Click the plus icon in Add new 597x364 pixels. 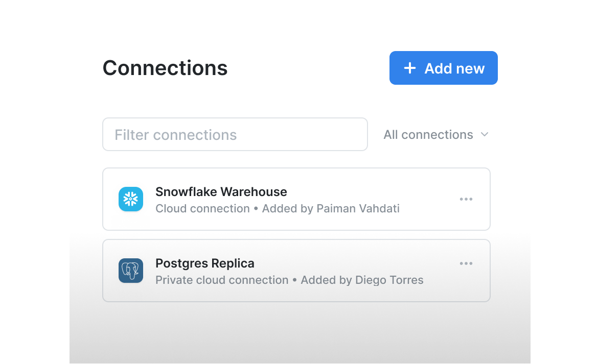coord(410,68)
